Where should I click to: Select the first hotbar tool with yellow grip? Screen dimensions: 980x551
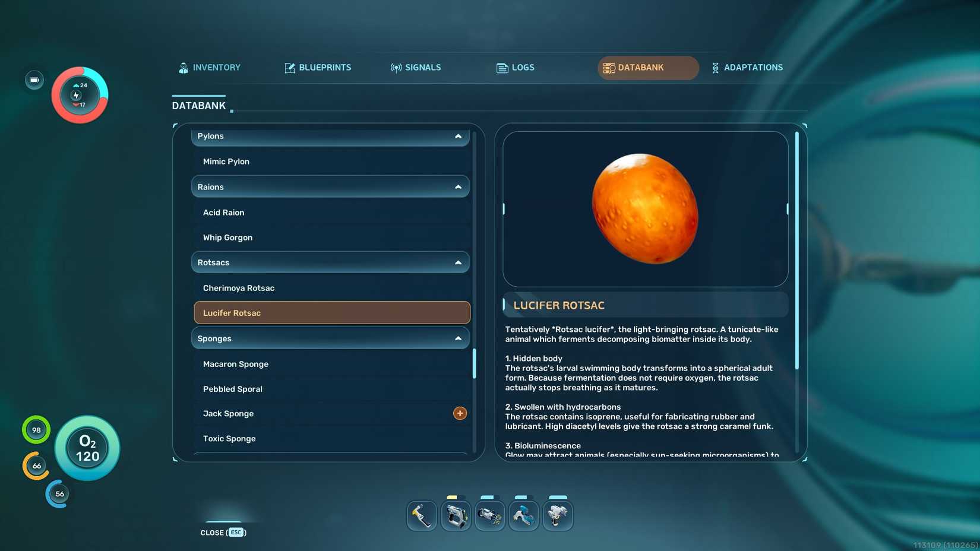point(422,515)
